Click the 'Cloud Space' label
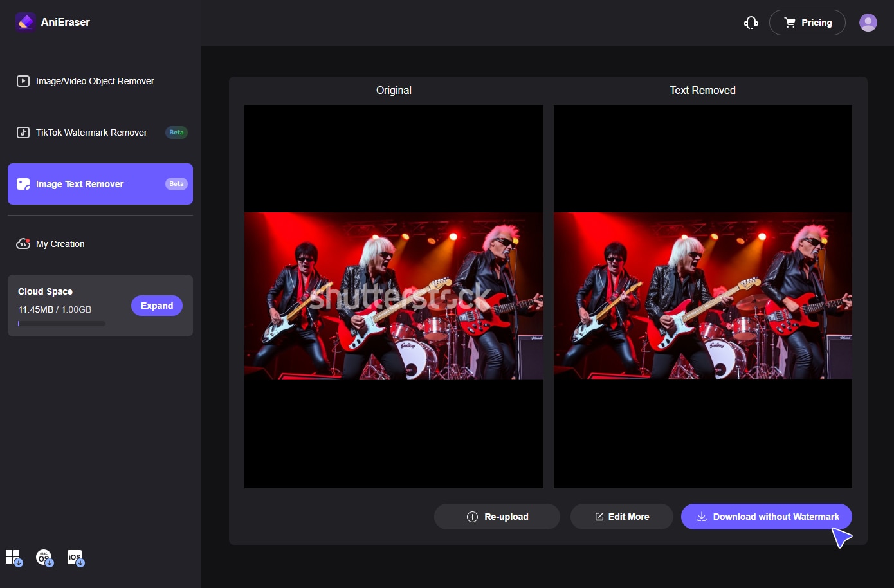The image size is (894, 588). click(x=45, y=291)
